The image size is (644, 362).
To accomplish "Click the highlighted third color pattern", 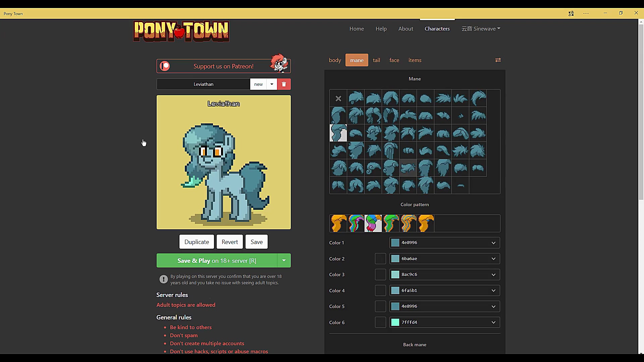I will point(373,224).
